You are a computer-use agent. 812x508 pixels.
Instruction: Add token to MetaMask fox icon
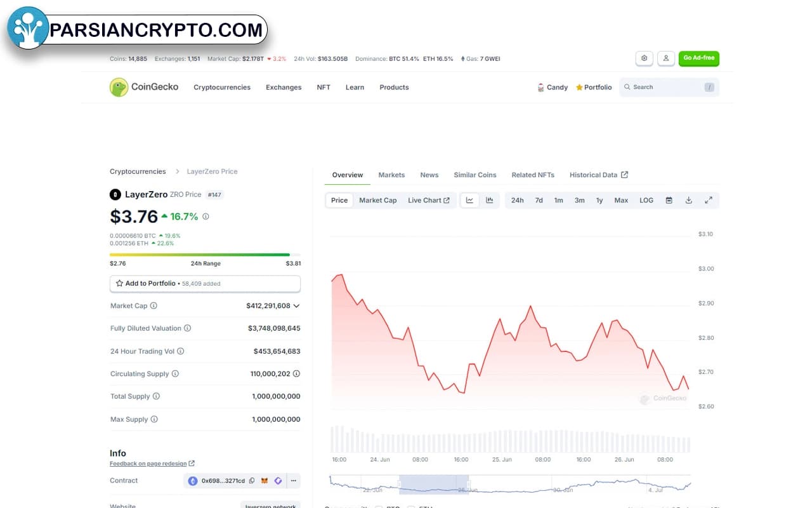point(265,481)
